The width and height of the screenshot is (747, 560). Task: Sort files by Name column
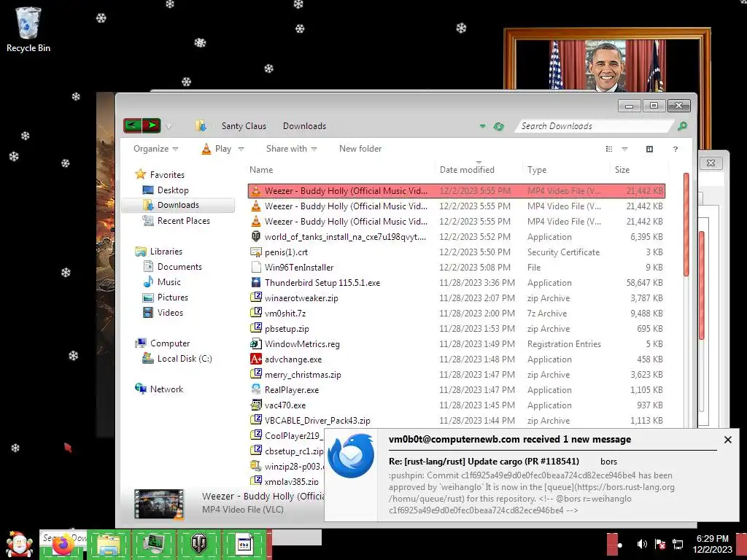tap(261, 169)
